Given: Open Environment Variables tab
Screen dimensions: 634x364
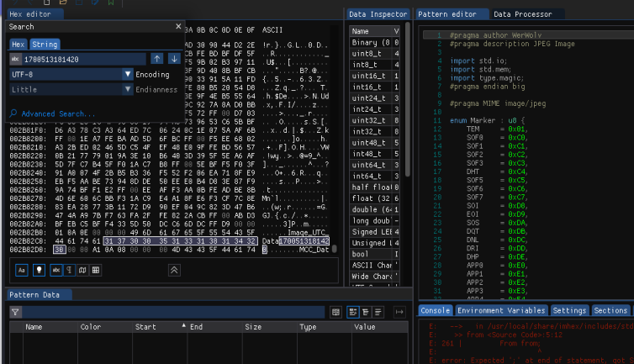Looking at the screenshot, I should coord(501,310).
